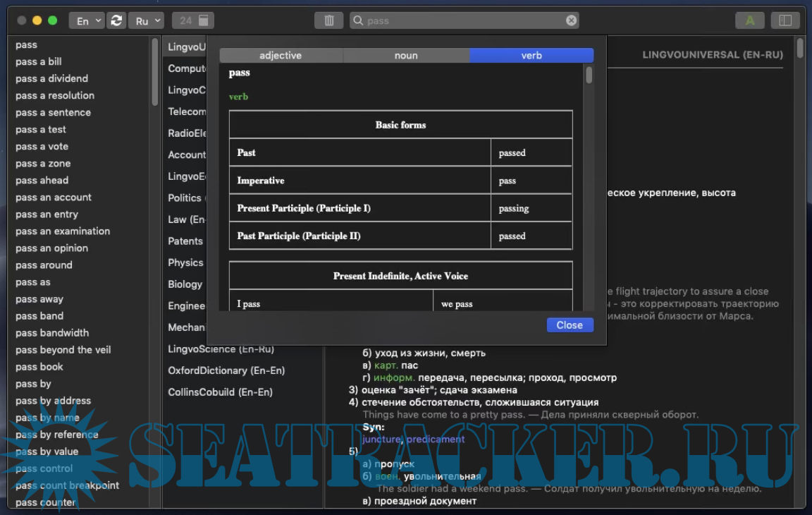Select the verb tab
Screen dimensions: 812x515
point(531,56)
